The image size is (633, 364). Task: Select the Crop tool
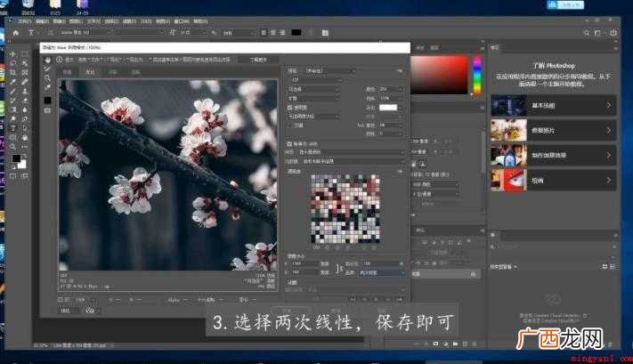(13, 73)
